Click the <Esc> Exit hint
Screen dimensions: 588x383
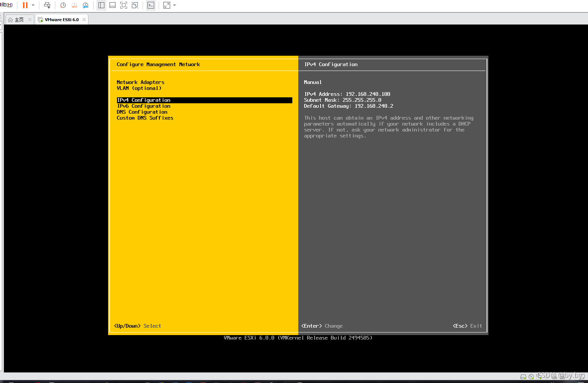pyautogui.click(x=467, y=326)
